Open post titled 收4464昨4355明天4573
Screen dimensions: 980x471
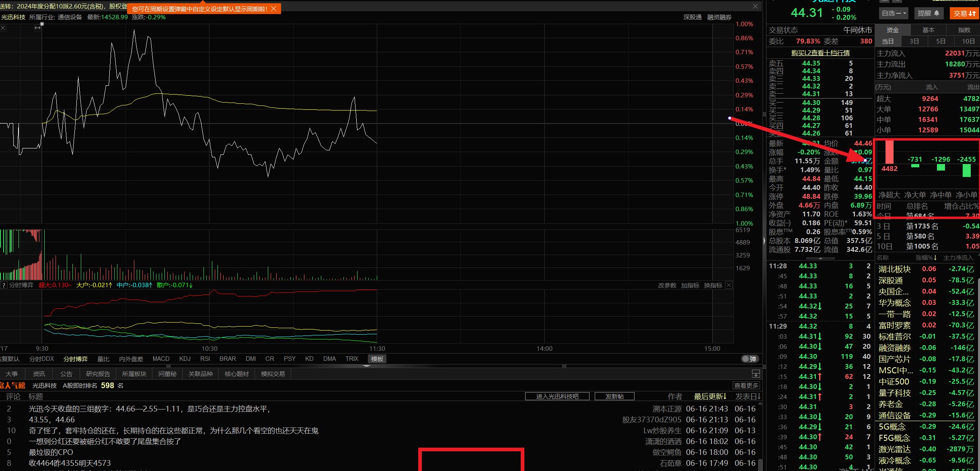pyautogui.click(x=70, y=463)
